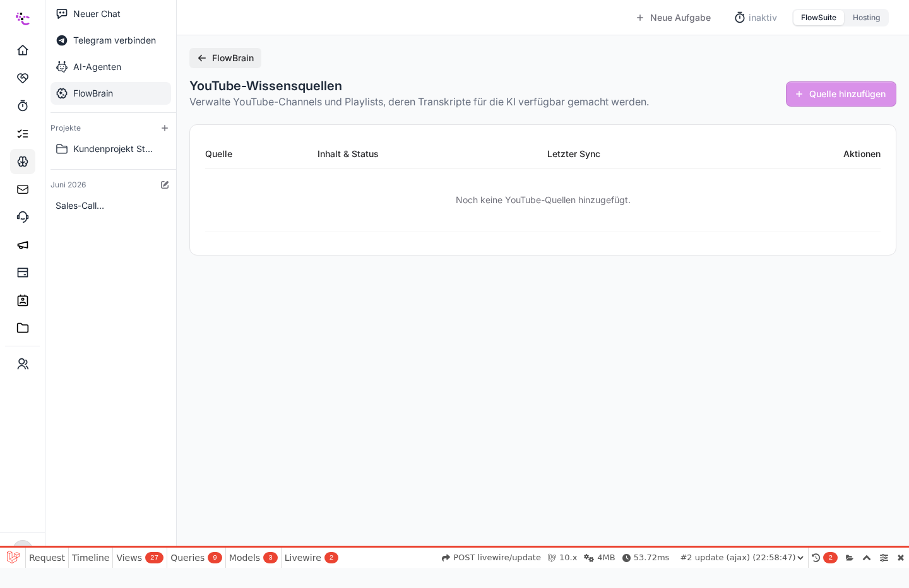Image resolution: width=909 pixels, height=588 pixels.
Task: Click the FlowSuite logo icon
Action: [x=23, y=18]
